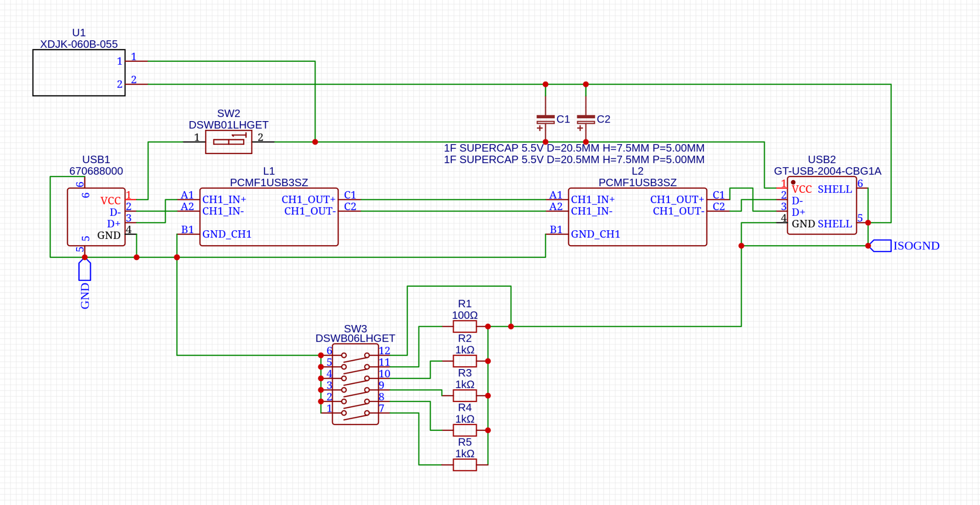Screen dimensions: 980x505
Task: Select the R5 1kΩ resistor symbol
Action: pos(465,464)
